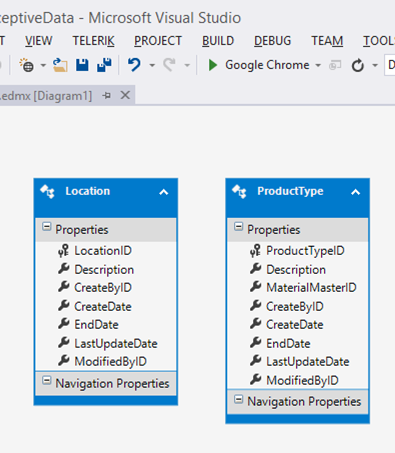Open the BUILD menu
The height and width of the screenshot is (453, 395).
click(218, 41)
